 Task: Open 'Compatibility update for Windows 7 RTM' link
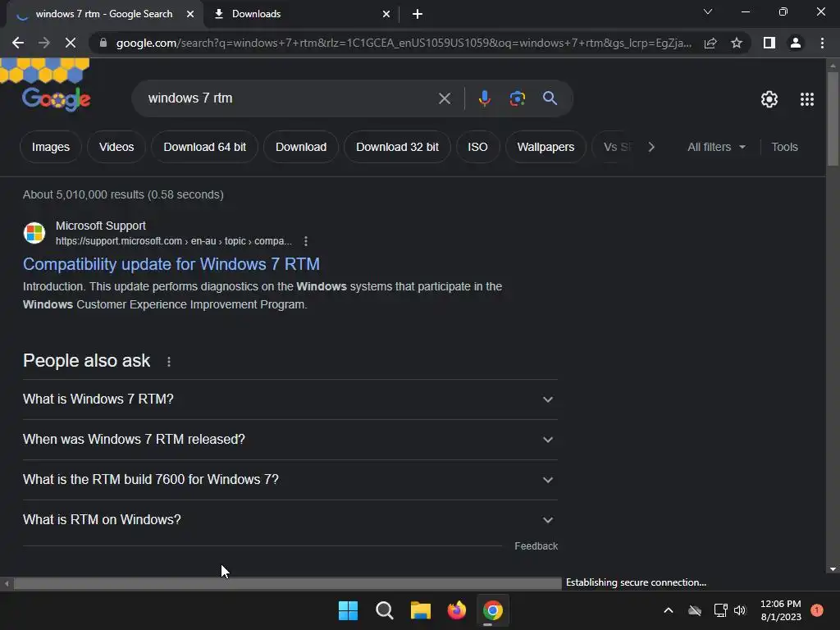pos(171,264)
